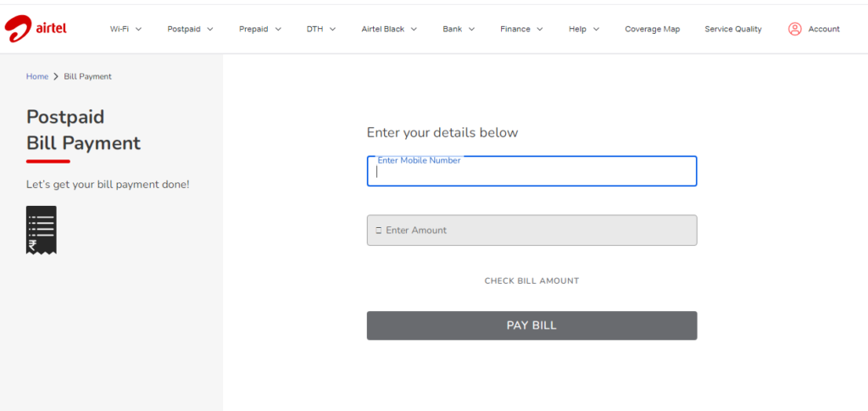The width and height of the screenshot is (868, 411).
Task: Open the Finance nav item
Action: pyautogui.click(x=515, y=30)
